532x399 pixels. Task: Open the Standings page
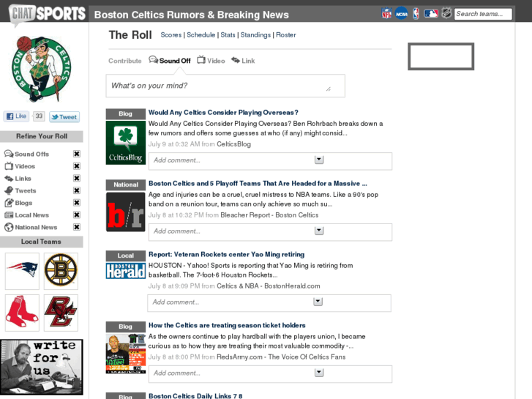tap(255, 35)
